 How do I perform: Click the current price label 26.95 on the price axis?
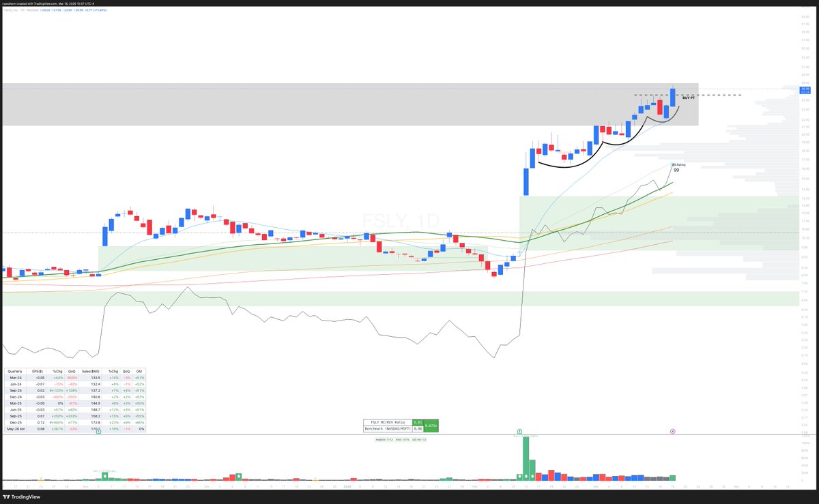[x=805, y=89]
